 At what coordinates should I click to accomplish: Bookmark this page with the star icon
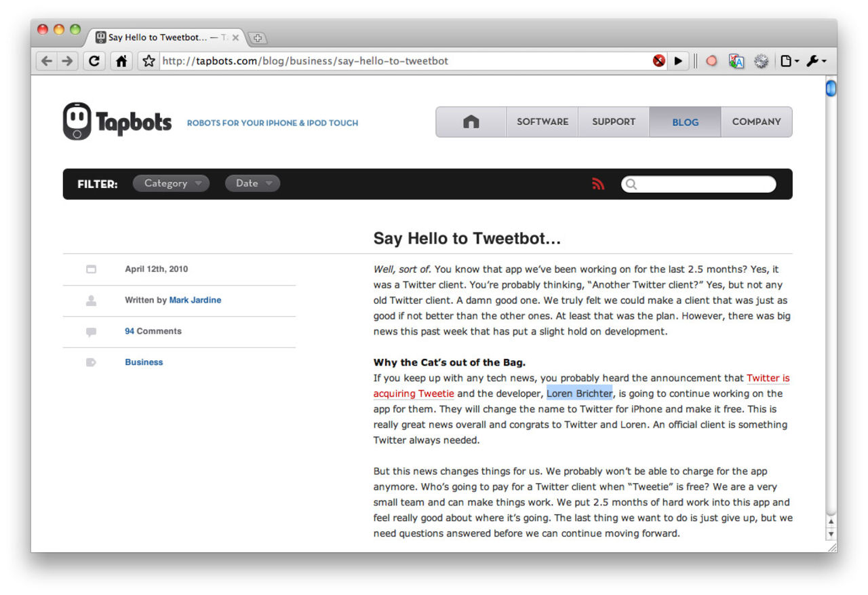point(149,61)
